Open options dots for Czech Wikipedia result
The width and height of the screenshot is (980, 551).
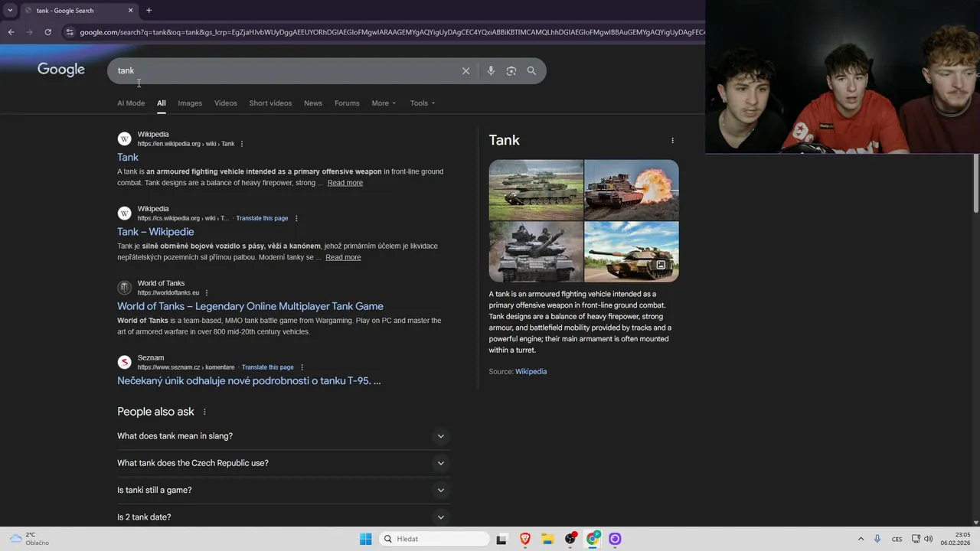pyautogui.click(x=296, y=218)
